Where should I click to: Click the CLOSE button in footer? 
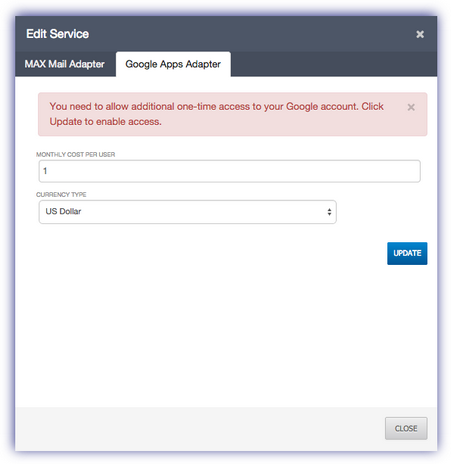point(406,428)
